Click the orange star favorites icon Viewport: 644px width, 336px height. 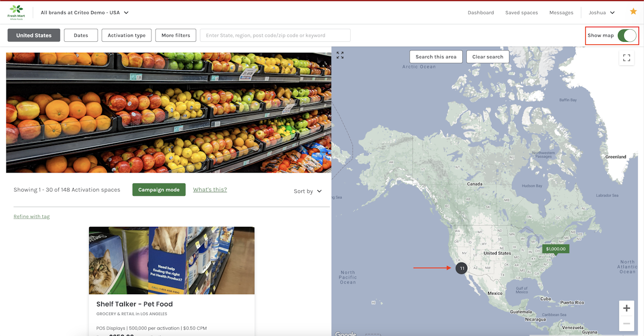click(633, 12)
